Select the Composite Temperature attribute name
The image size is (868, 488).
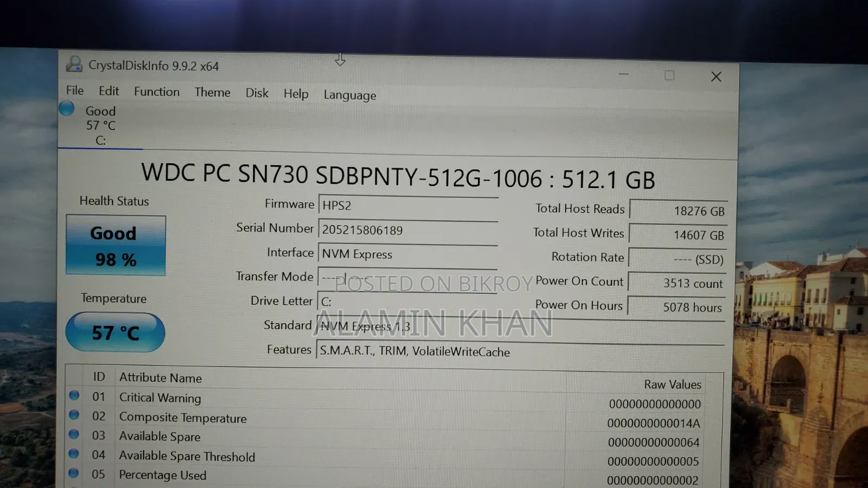point(183,418)
